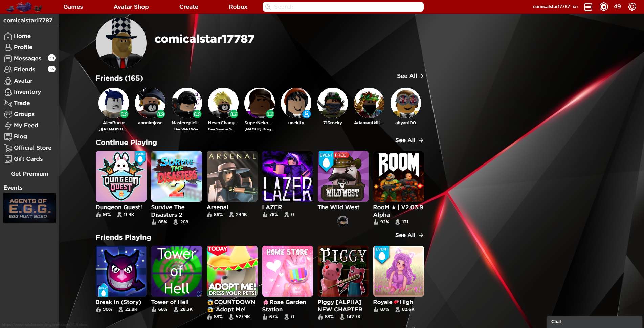Screen dimensions: 644x328
Task: Open the Agents of E.G.G. event banner
Action: pos(29,208)
